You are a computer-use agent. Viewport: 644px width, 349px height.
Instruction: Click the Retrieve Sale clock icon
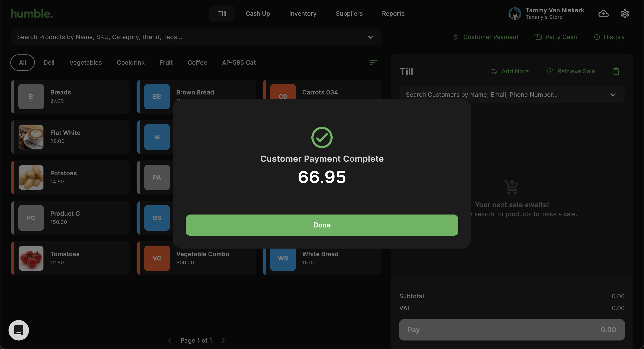(x=550, y=71)
